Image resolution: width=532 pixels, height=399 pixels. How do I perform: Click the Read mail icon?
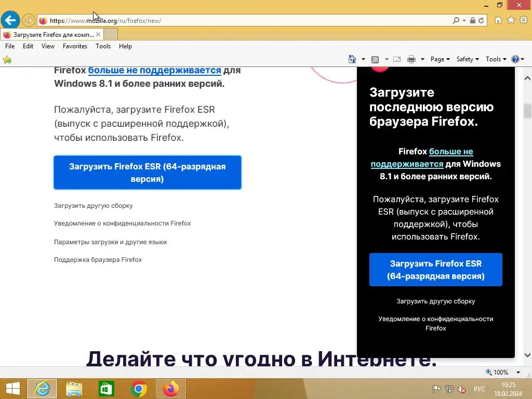pos(397,59)
